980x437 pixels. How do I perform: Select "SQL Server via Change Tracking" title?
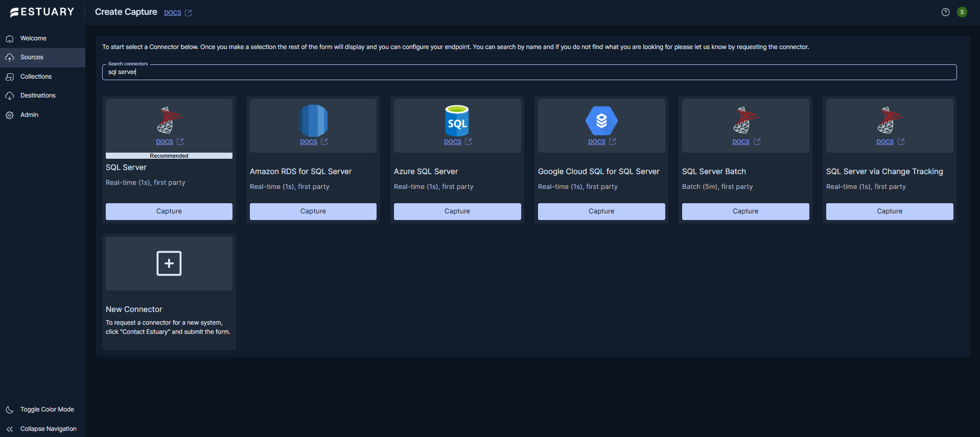[x=885, y=172]
